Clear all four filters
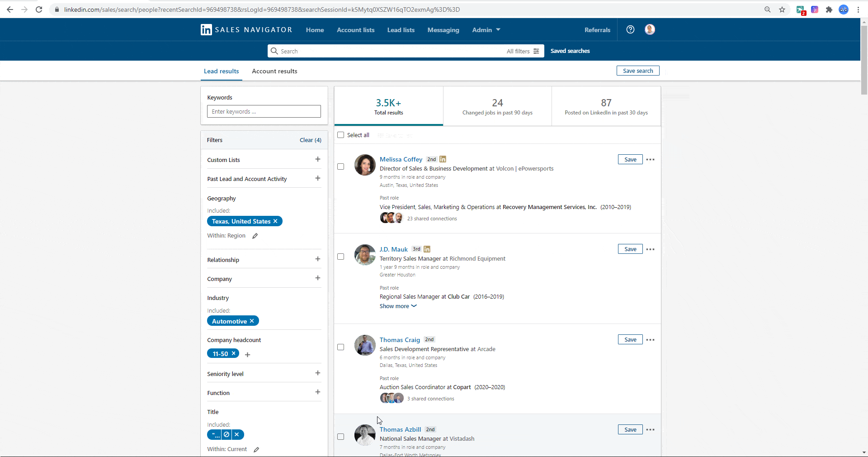The width and height of the screenshot is (868, 457). (x=311, y=140)
